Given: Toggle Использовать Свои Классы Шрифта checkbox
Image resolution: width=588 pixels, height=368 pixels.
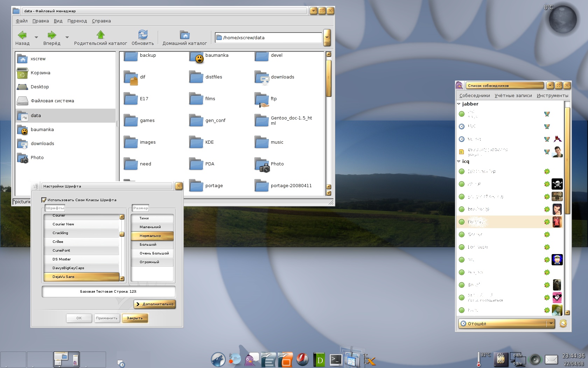Looking at the screenshot, I should coord(44,200).
